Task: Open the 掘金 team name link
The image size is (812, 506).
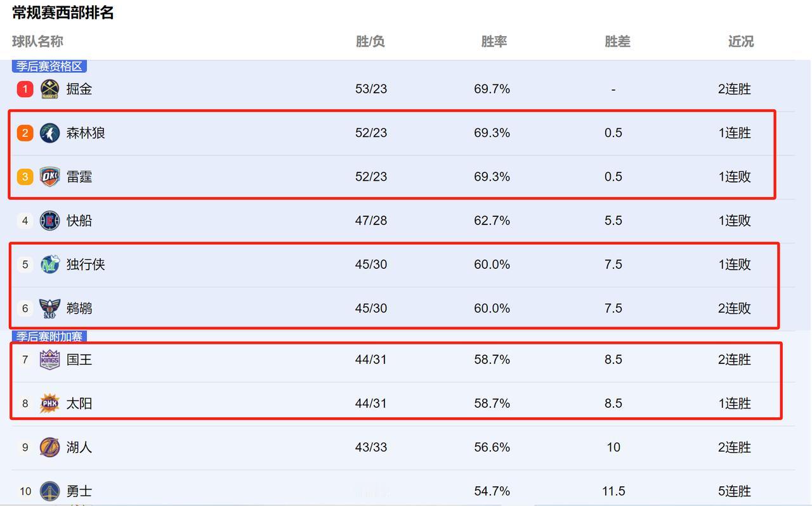Action: [79, 89]
